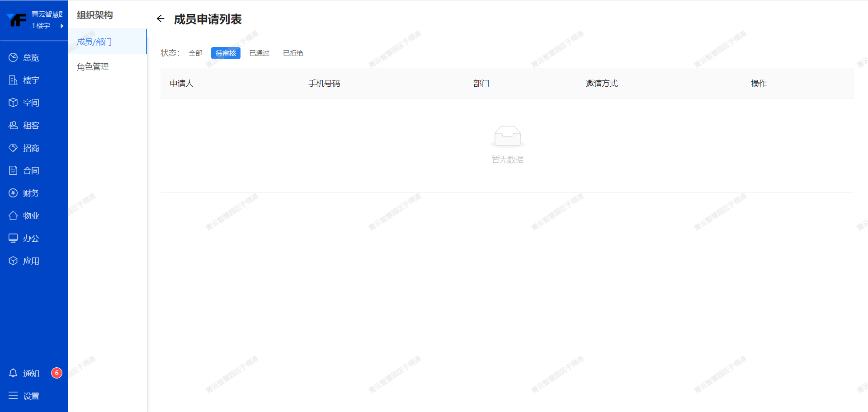Filter applications by 已通过 status

(259, 53)
